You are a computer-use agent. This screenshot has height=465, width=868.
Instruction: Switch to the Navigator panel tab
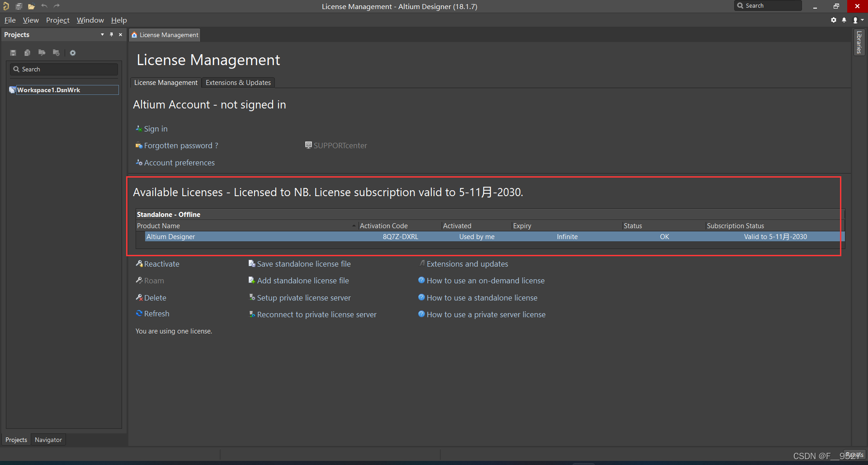click(48, 440)
